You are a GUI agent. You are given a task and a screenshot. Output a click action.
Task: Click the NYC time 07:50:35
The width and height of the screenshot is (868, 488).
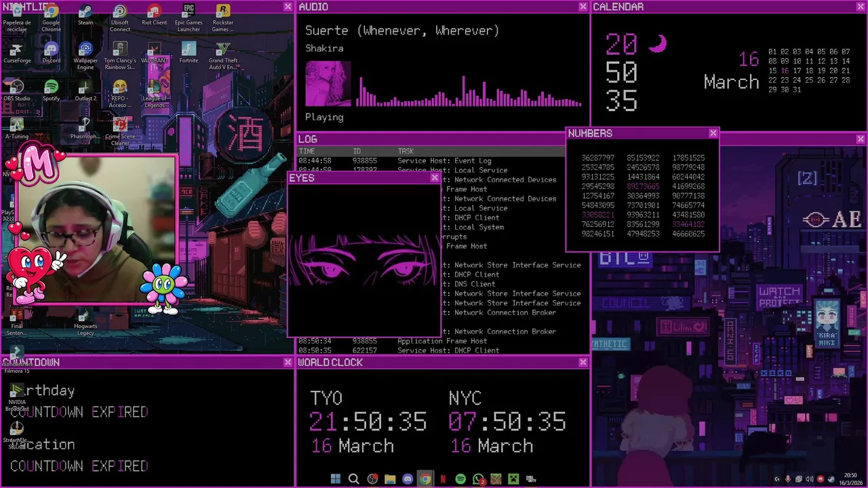tap(507, 422)
